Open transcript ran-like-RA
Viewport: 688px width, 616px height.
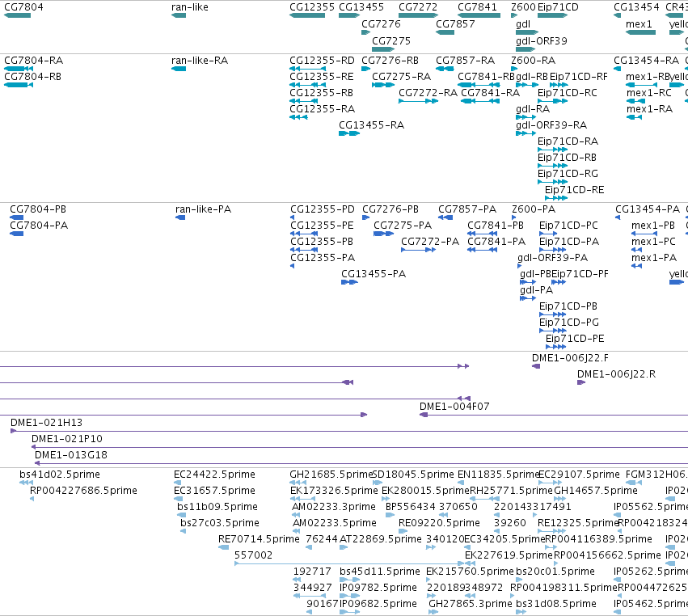tap(200, 61)
